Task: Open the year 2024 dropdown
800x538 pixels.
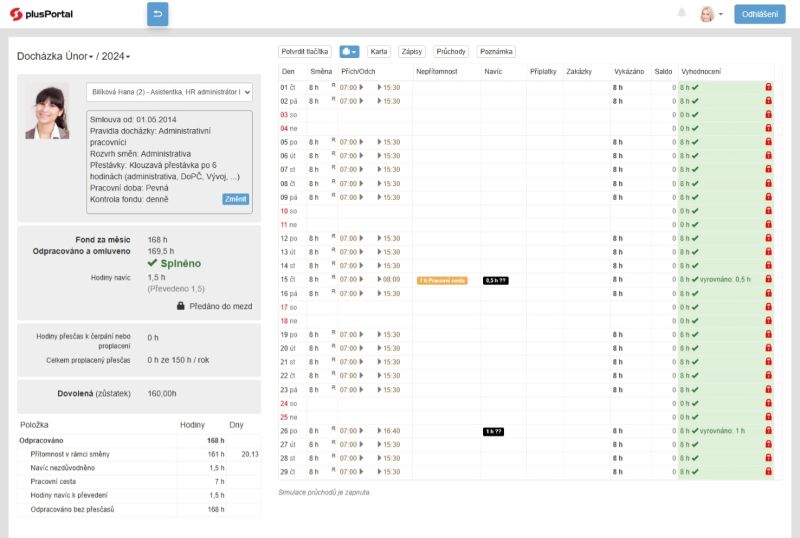Action: point(115,56)
